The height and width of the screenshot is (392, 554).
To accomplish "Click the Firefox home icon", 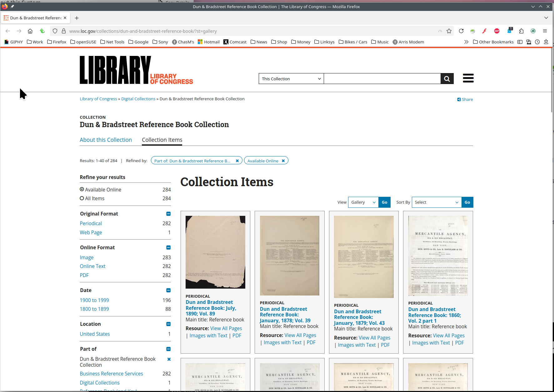I will pos(30,31).
